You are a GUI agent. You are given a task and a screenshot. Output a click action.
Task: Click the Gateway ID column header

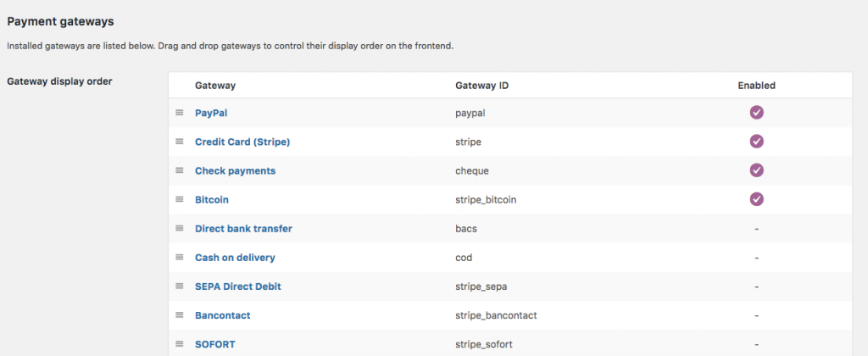481,86
